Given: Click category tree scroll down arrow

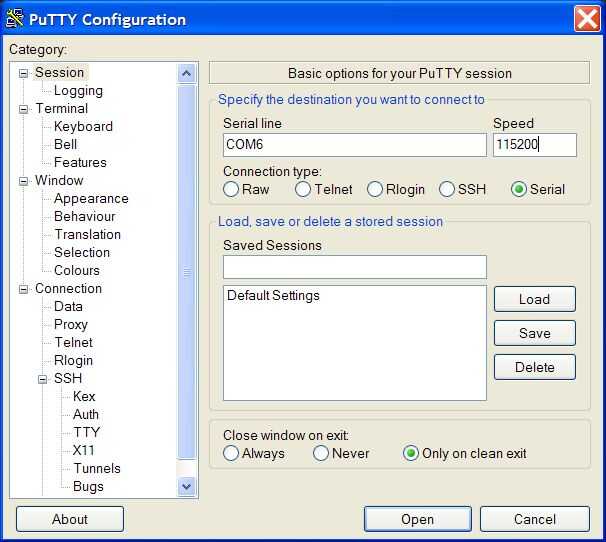Looking at the screenshot, I should tap(187, 486).
